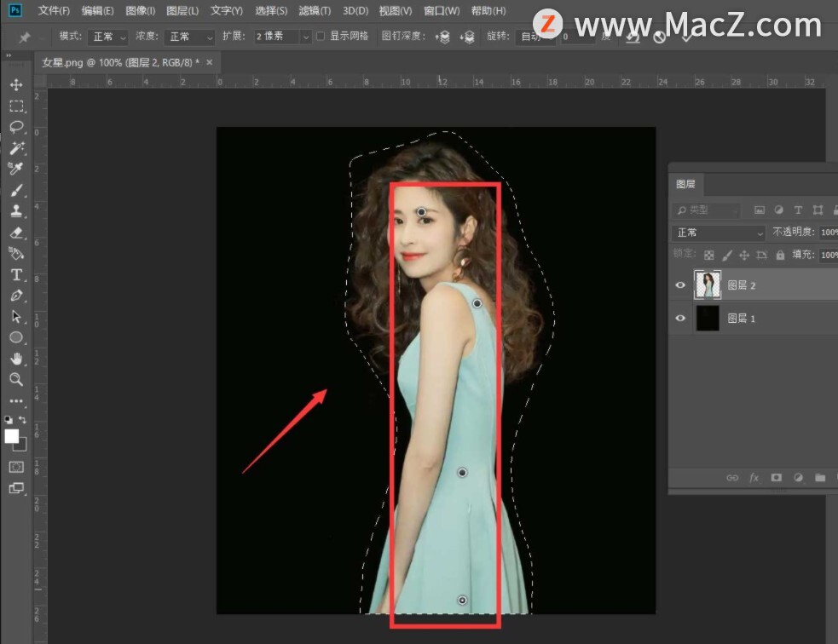838x644 pixels.
Task: Select the Hand tool
Action: tap(16, 359)
